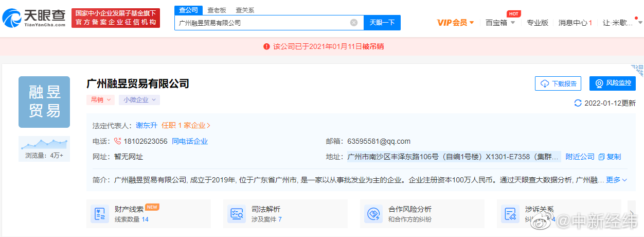
Task: Click the 复制 address link
Action: pyautogui.click(x=614, y=157)
